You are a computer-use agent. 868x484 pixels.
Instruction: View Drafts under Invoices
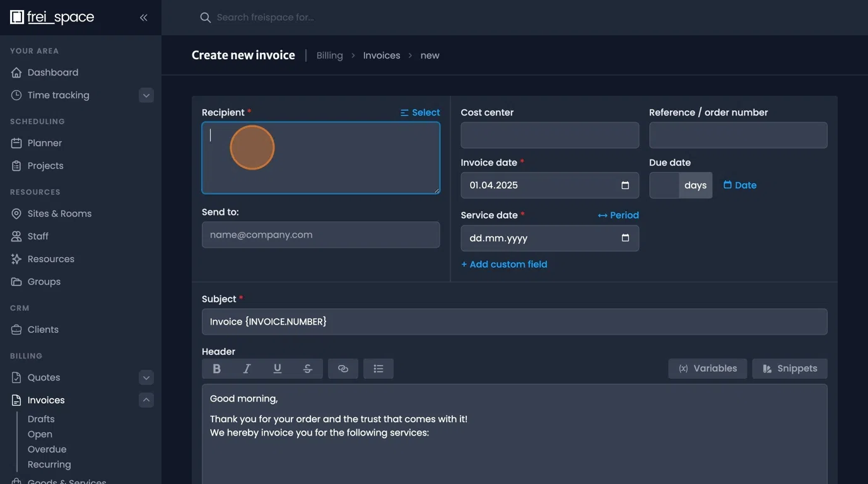point(40,418)
